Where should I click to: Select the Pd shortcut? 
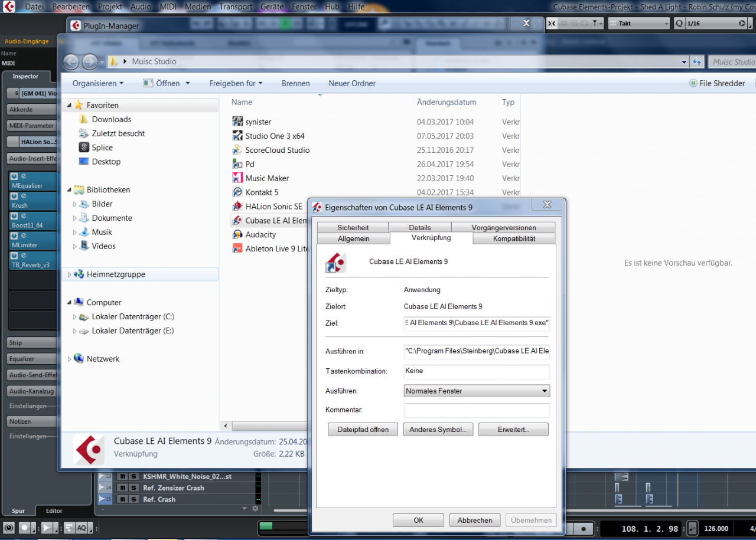[x=243, y=164]
